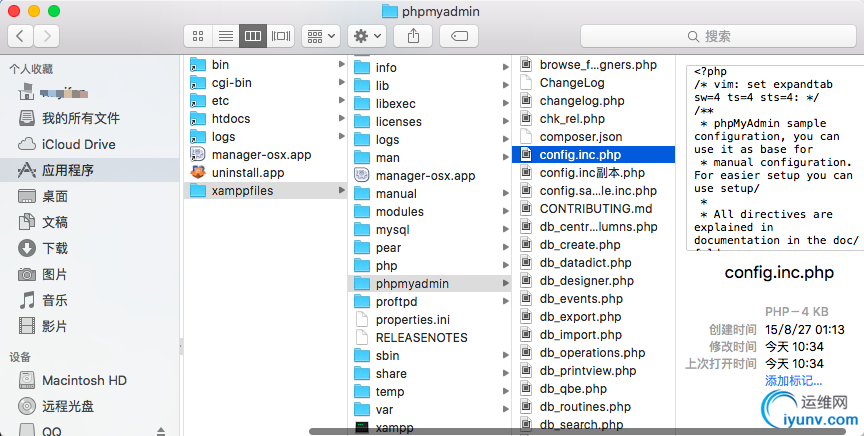Image resolution: width=864 pixels, height=436 pixels.
Task: Select properties.ini file
Action: click(430, 320)
